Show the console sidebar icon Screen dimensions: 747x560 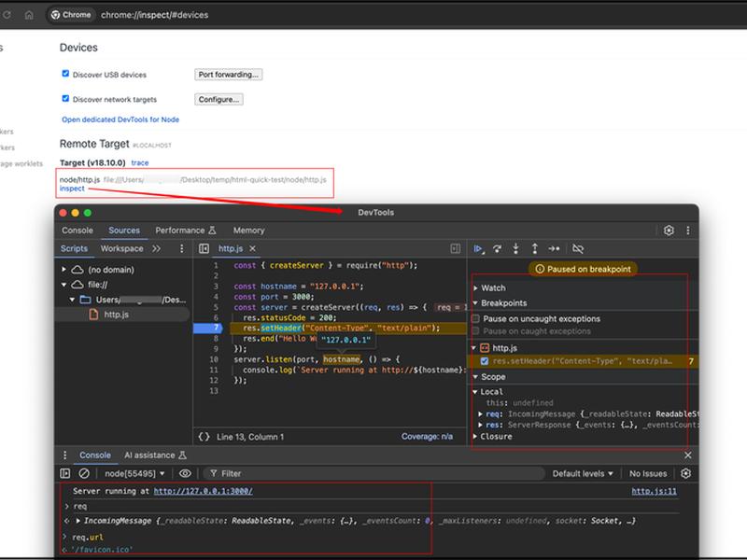click(65, 473)
